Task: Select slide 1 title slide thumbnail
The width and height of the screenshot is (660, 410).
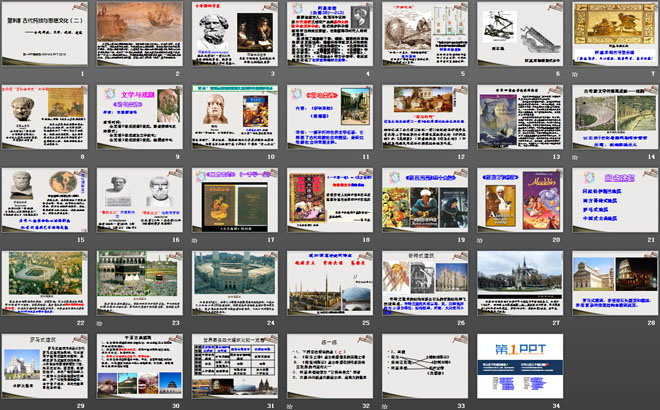Action: [45, 34]
